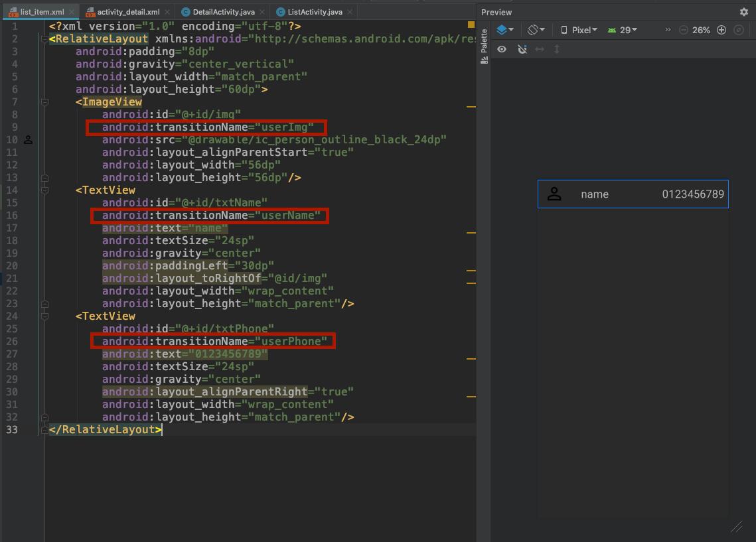This screenshot has width=756, height=542.
Task: Click the android:padding="8dp" line
Action: pyautogui.click(x=145, y=52)
